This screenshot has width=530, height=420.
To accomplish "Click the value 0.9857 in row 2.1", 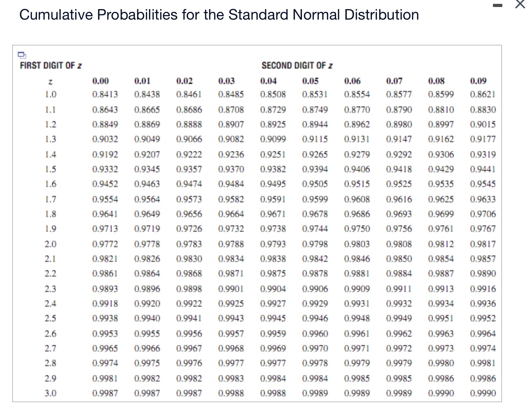I will click(x=483, y=259).
